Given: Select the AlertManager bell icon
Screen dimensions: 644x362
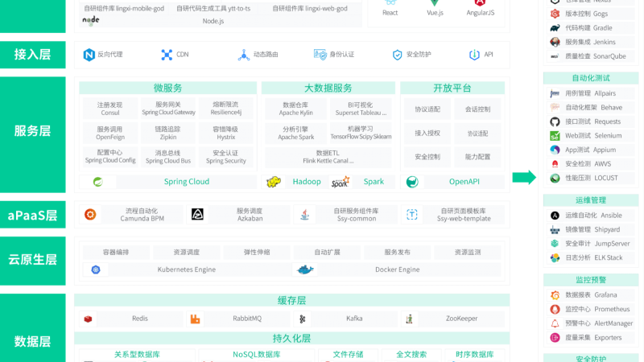Looking at the screenshot, I should point(555,323).
